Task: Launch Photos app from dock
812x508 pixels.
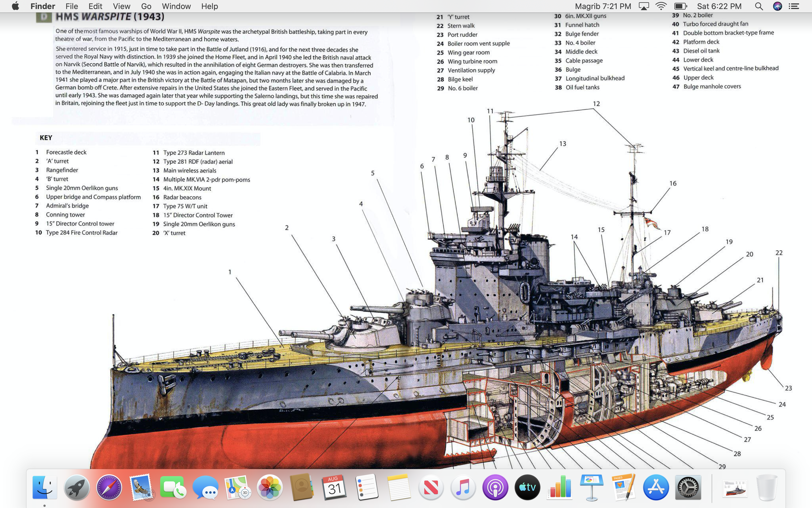Action: [x=270, y=487]
